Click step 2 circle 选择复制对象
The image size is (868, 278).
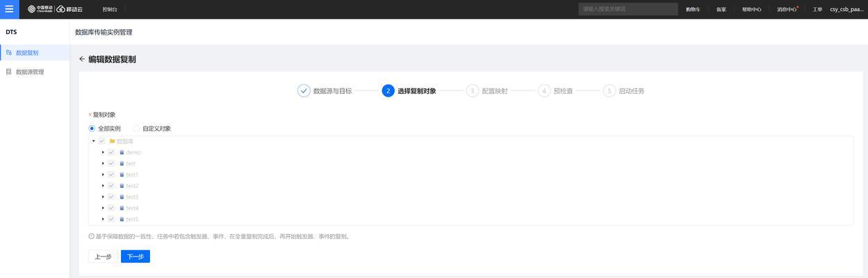pyautogui.click(x=388, y=91)
